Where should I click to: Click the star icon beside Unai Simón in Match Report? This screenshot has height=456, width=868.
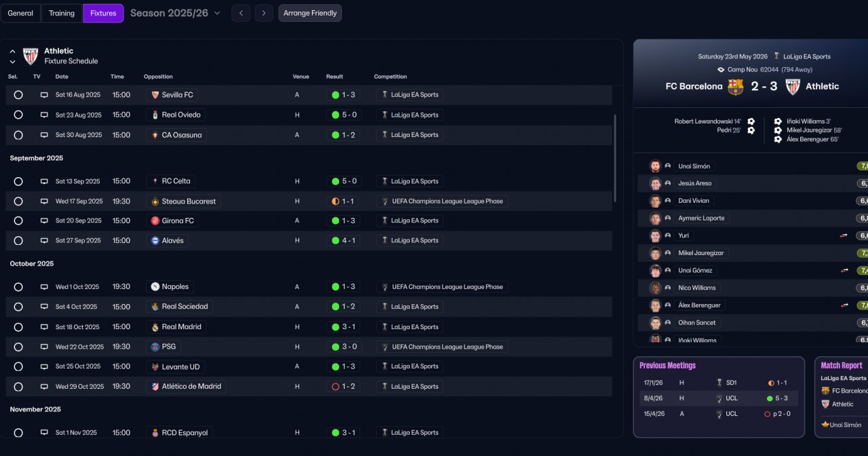[x=825, y=425]
